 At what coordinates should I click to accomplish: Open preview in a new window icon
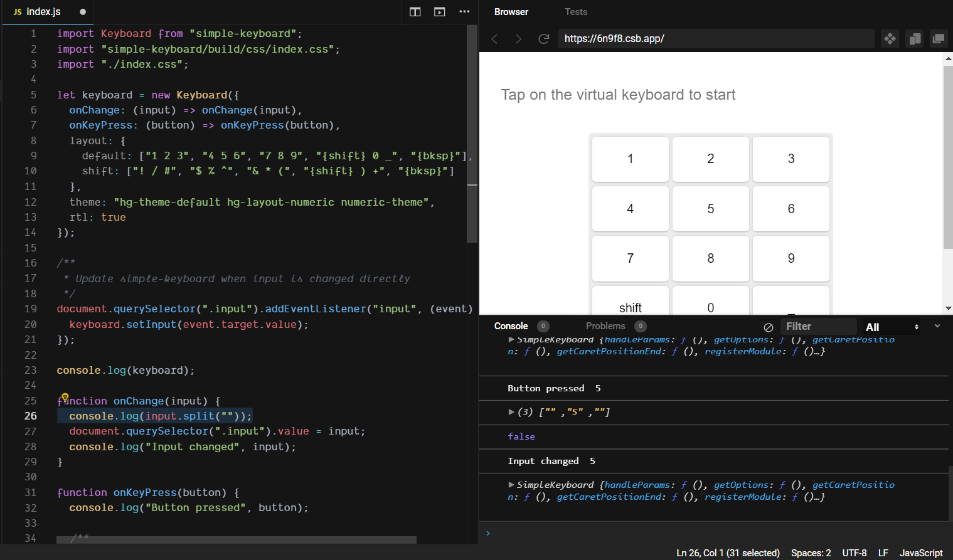[939, 38]
